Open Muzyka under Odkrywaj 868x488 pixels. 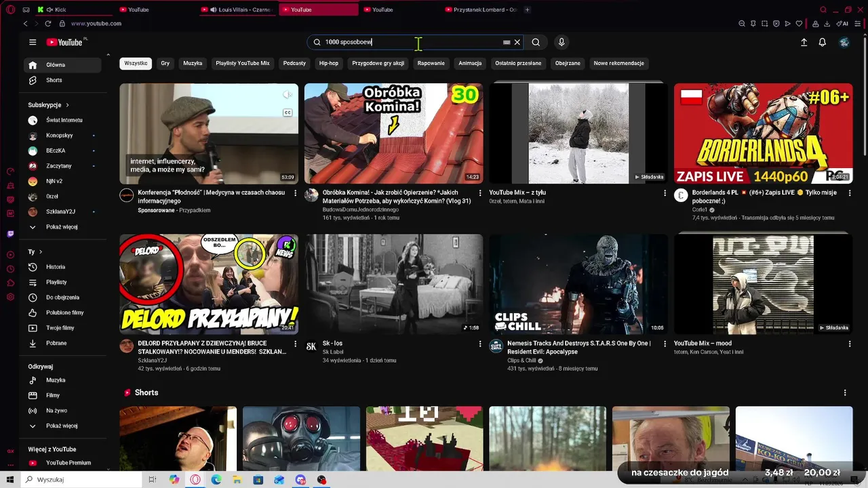tap(64, 380)
